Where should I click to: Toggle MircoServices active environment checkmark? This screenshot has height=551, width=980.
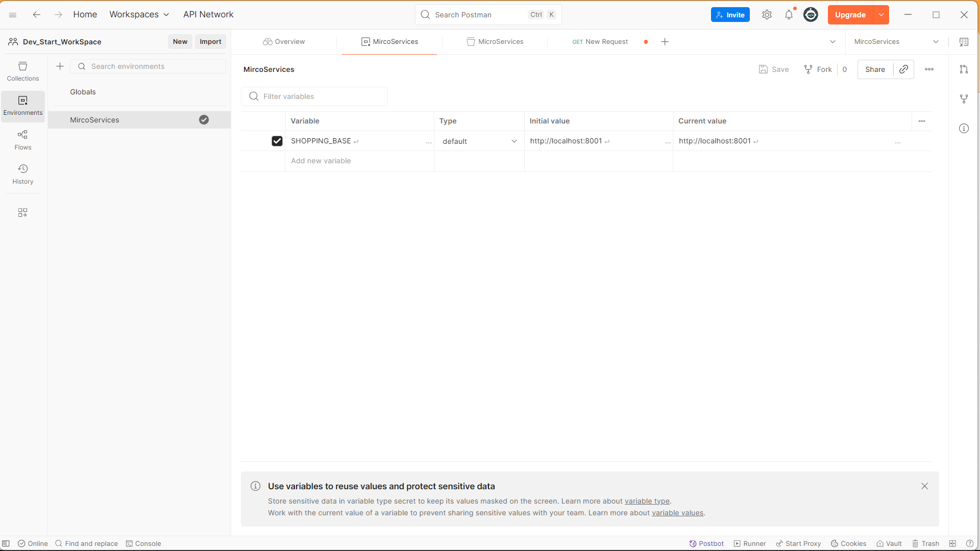click(204, 120)
